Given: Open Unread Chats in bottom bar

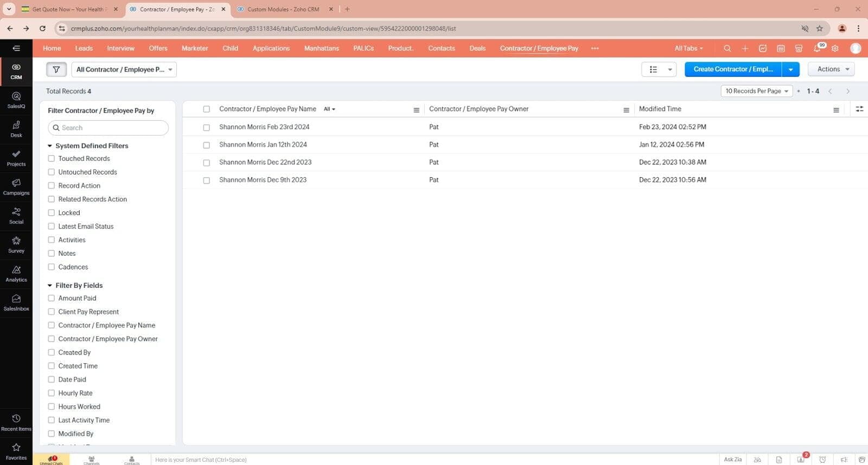Looking at the screenshot, I should (x=51, y=460).
